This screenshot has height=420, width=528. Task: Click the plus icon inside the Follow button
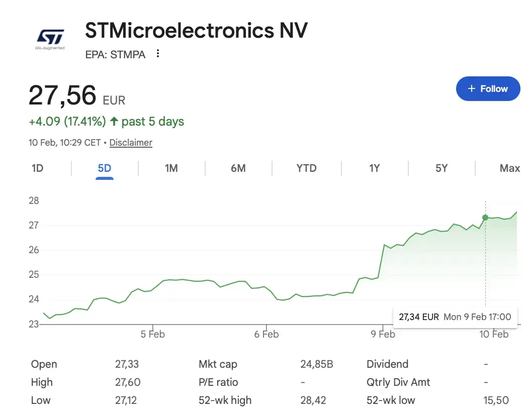(x=471, y=88)
